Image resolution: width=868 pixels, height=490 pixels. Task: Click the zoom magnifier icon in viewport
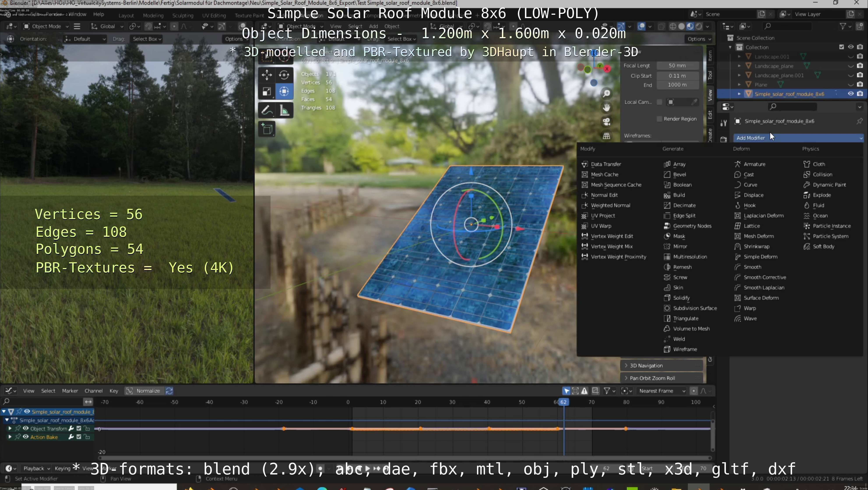point(607,93)
